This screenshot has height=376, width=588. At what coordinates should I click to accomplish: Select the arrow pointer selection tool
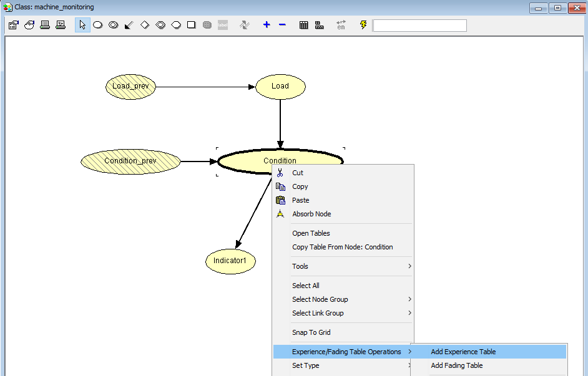82,25
